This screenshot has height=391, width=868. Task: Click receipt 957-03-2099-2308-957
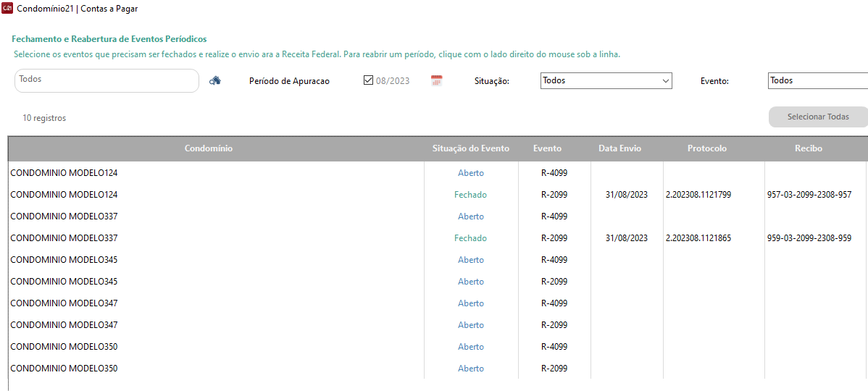click(809, 195)
